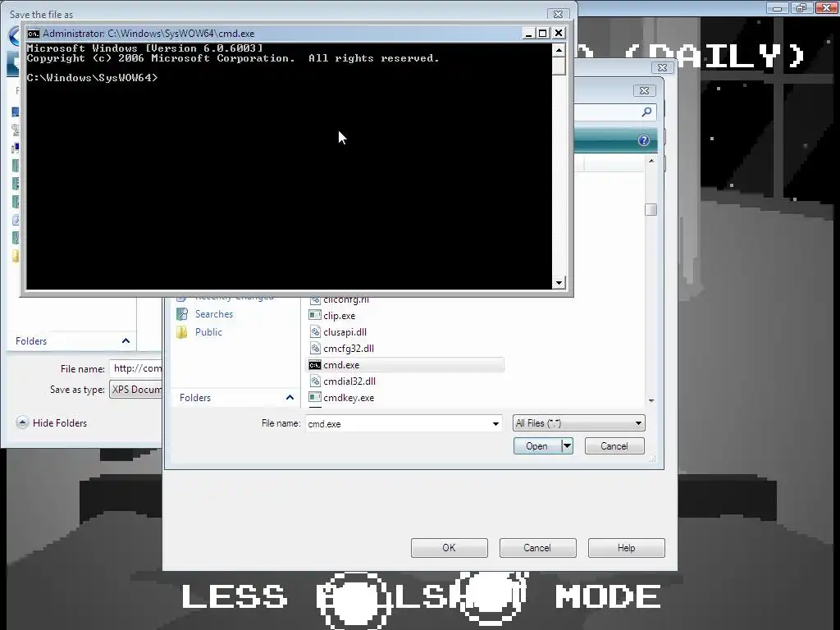Click the OK button
The image size is (840, 630).
(x=449, y=548)
